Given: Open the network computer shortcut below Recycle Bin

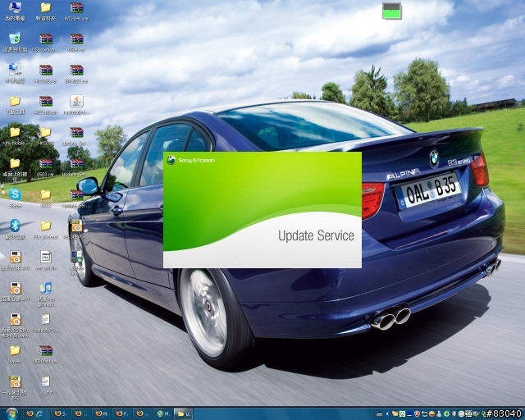Looking at the screenshot, I should click(x=15, y=73).
